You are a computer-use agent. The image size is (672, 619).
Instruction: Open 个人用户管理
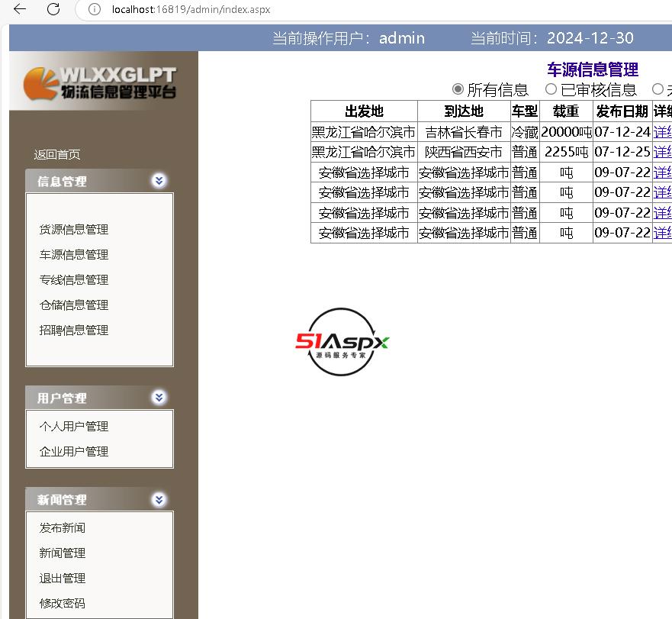[74, 427]
